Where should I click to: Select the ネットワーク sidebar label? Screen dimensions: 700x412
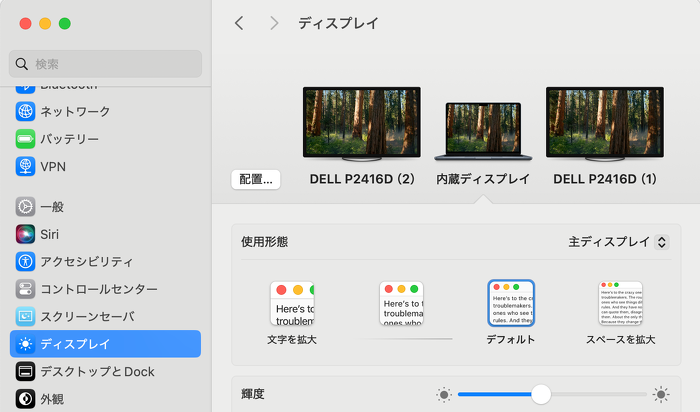(75, 112)
